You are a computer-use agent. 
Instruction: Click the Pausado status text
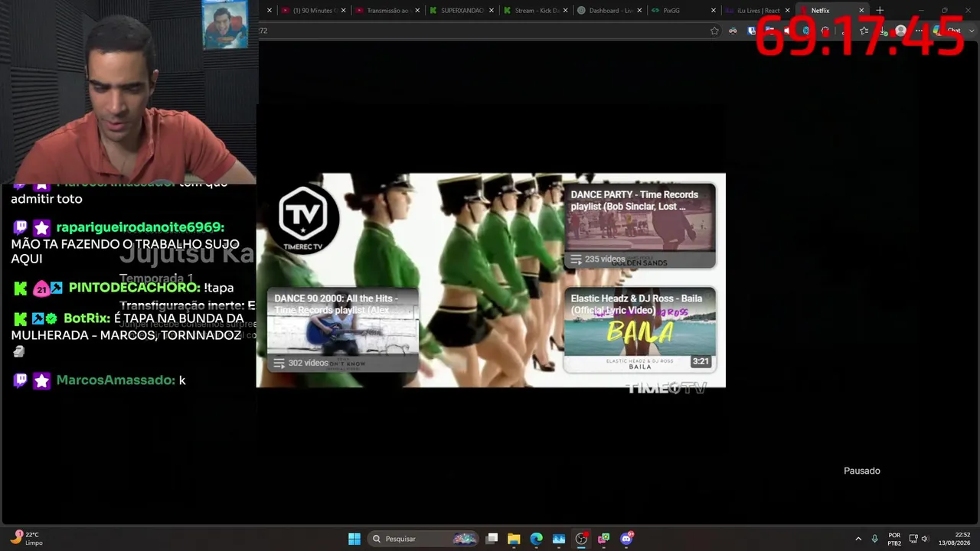coord(862,471)
